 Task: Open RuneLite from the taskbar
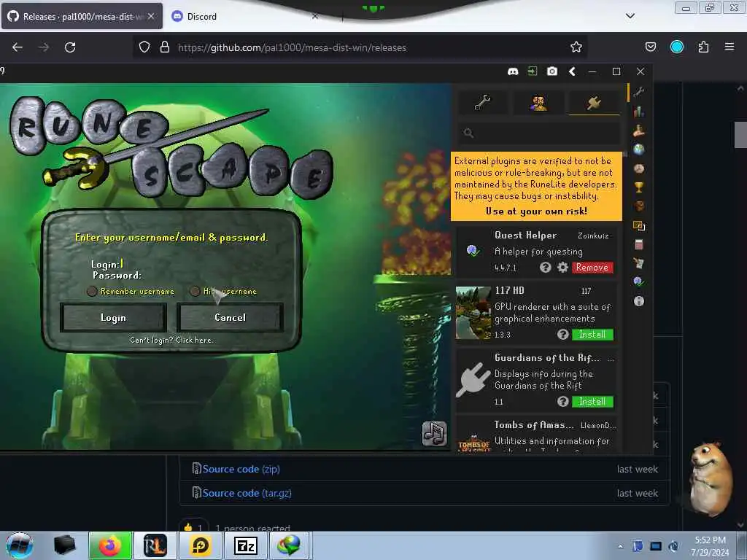click(x=155, y=545)
